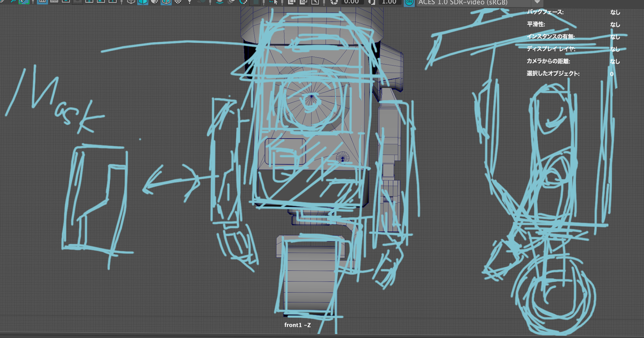Click the exposure reset icon
The height and width of the screenshot is (338, 644).
click(334, 2)
